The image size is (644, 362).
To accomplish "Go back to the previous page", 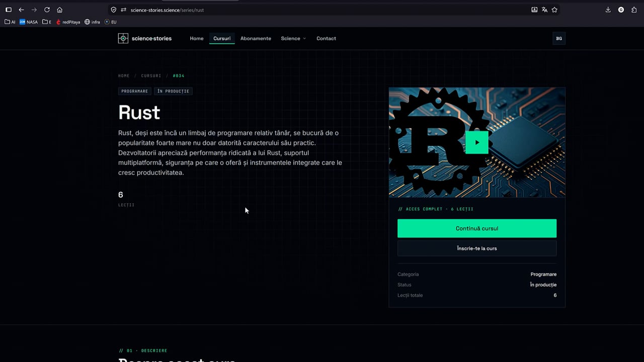I will pos(21,10).
